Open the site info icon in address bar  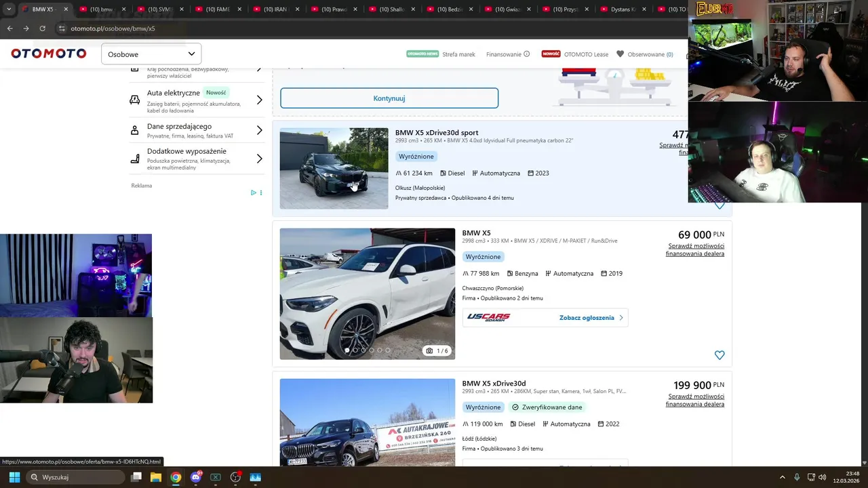coord(62,28)
